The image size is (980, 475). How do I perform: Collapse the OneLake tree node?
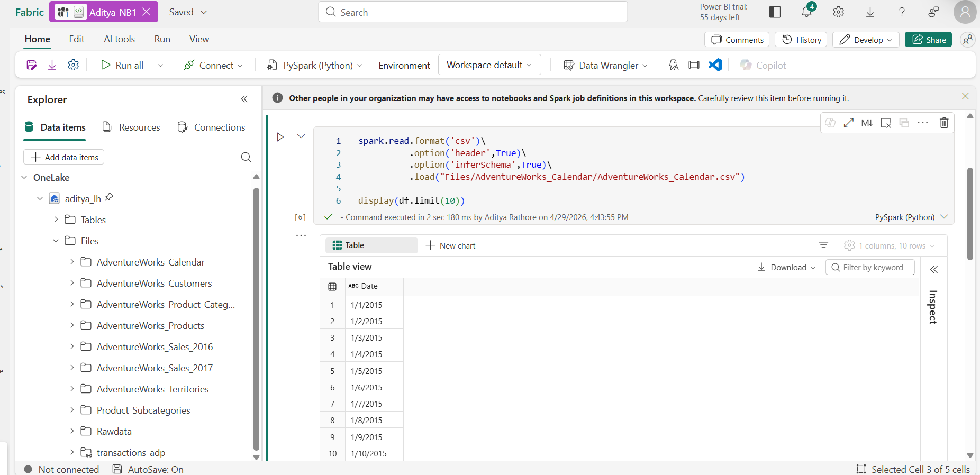tap(24, 178)
